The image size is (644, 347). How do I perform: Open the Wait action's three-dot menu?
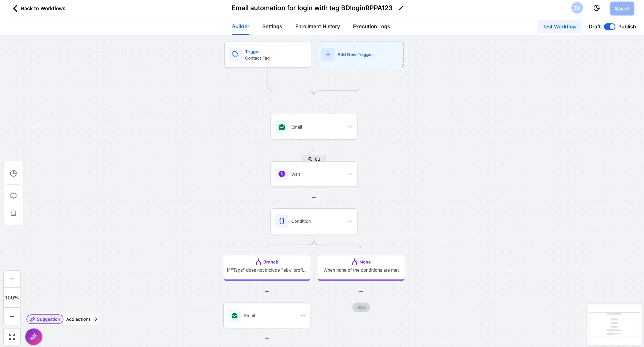click(350, 174)
